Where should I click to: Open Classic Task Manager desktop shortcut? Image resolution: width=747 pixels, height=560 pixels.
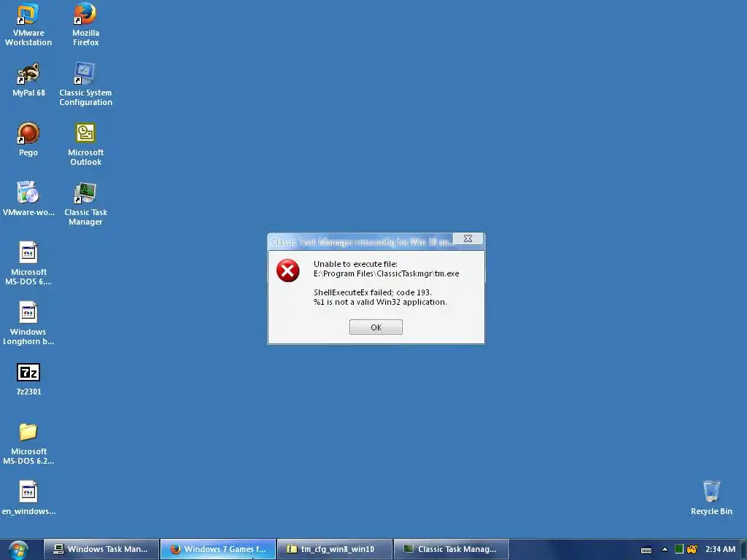85,204
